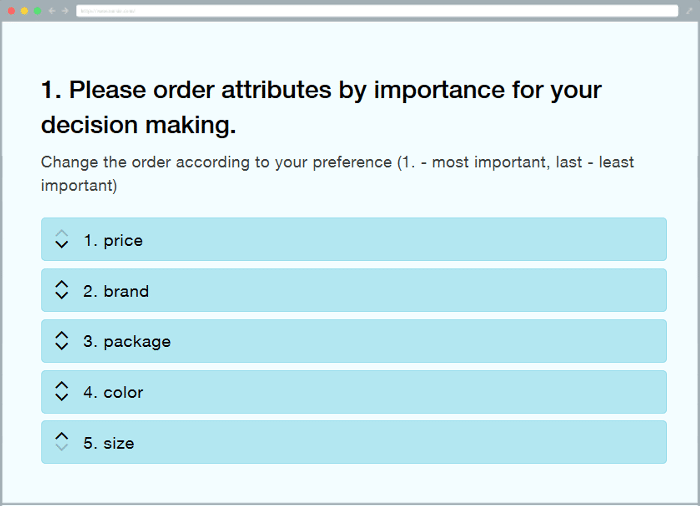Click the expand icon at top right
Viewport: 700px width, 506px height.
tap(689, 11)
